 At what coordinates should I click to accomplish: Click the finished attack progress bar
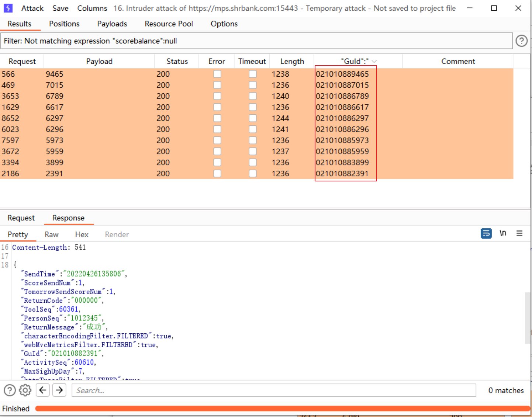[282, 409]
